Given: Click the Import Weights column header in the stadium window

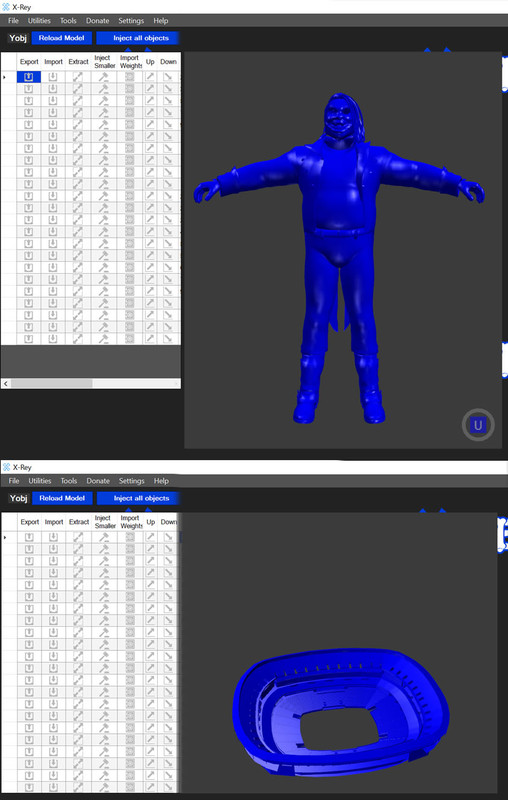Looking at the screenshot, I should (131, 522).
